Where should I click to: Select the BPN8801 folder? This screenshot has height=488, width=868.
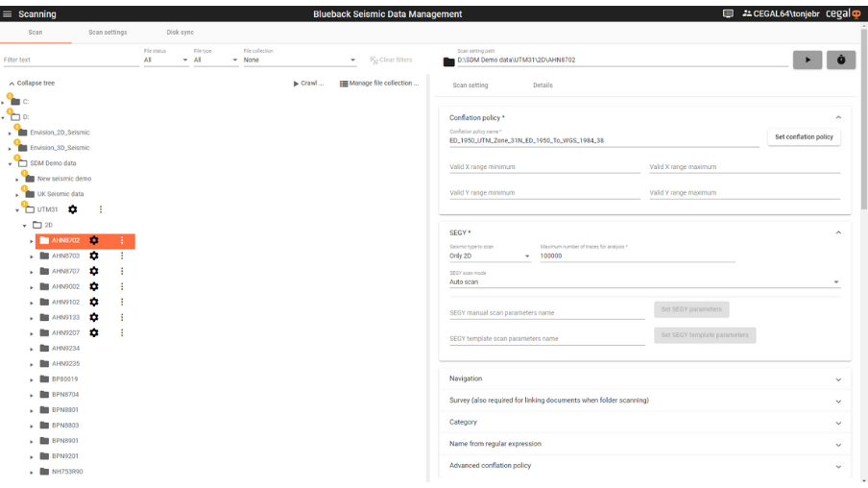[65, 410]
